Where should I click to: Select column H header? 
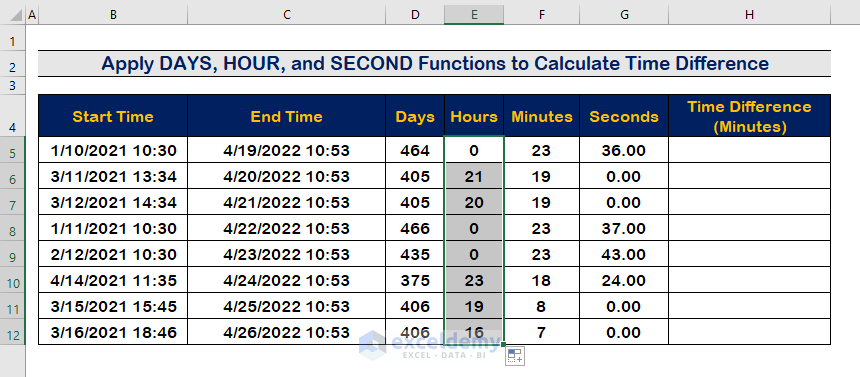pyautogui.click(x=749, y=15)
